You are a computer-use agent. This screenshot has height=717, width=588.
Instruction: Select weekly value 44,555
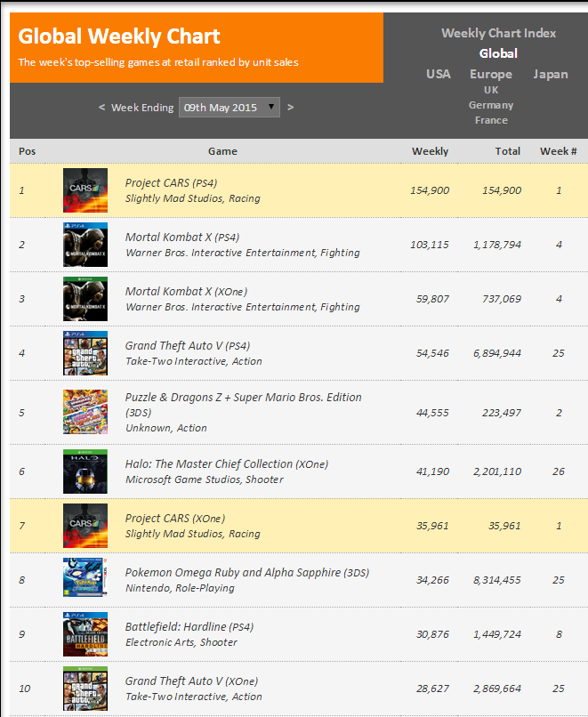(x=432, y=413)
